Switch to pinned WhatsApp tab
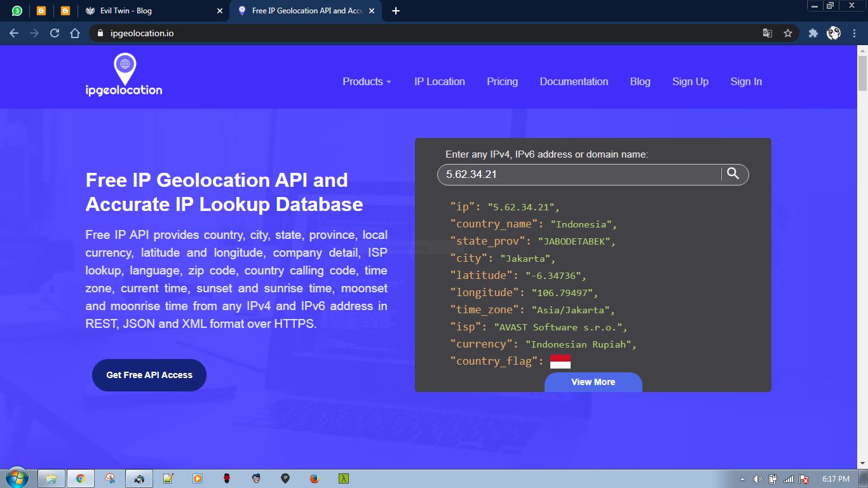 (x=17, y=11)
